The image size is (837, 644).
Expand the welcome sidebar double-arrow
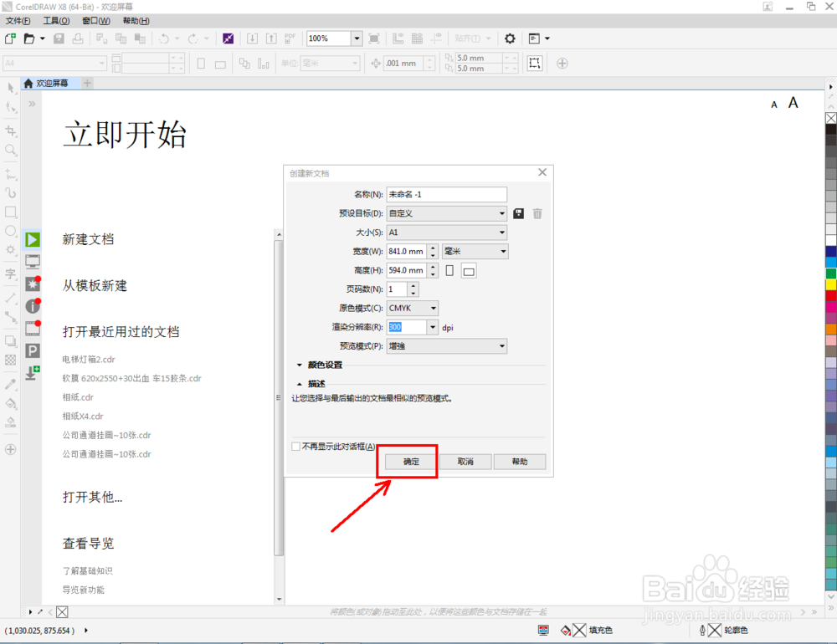coord(32,104)
